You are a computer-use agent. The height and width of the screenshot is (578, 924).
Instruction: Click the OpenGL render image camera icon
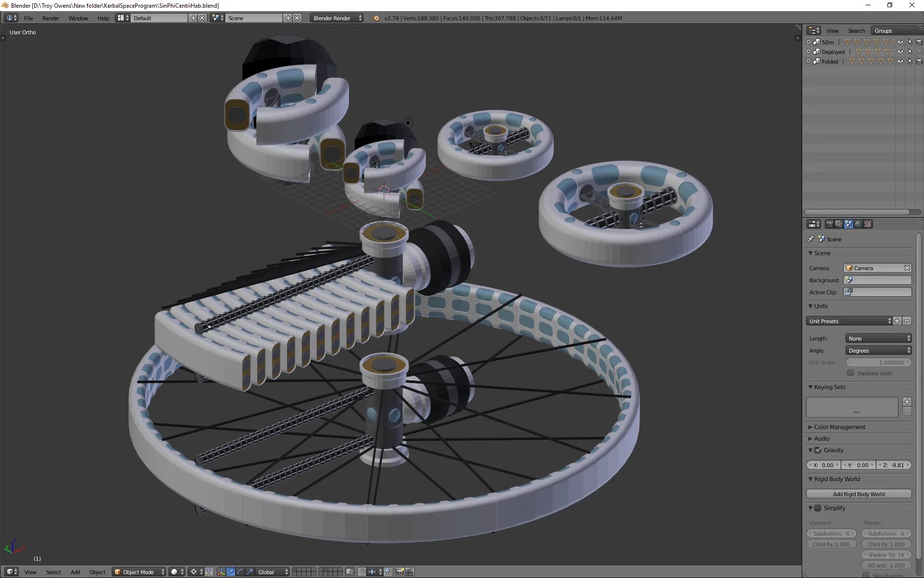click(x=400, y=572)
